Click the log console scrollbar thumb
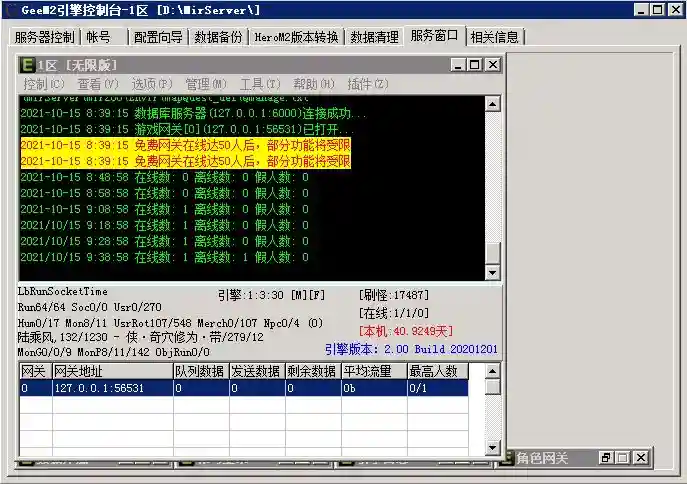 point(492,252)
